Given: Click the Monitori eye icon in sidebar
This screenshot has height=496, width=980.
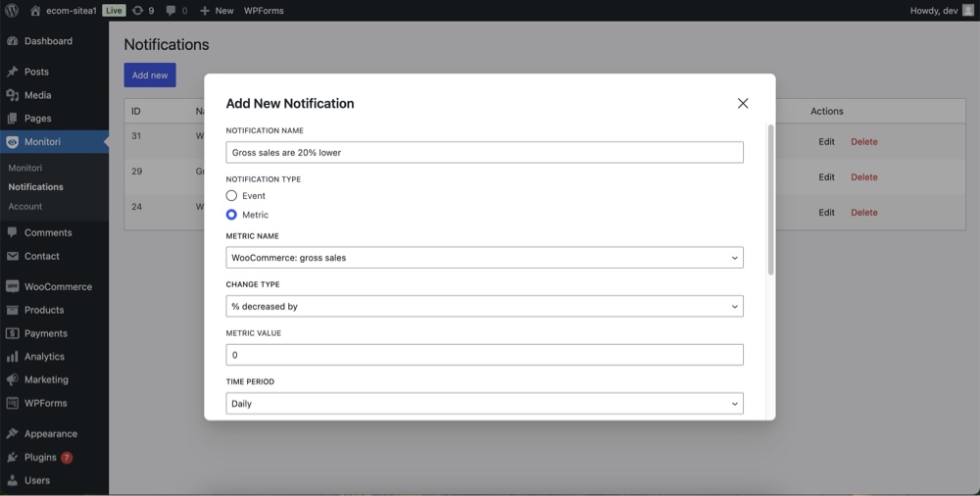Looking at the screenshot, I should (x=12, y=142).
